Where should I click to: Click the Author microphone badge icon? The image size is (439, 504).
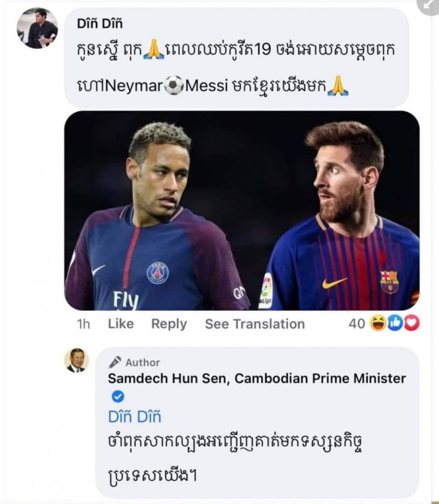point(115,362)
